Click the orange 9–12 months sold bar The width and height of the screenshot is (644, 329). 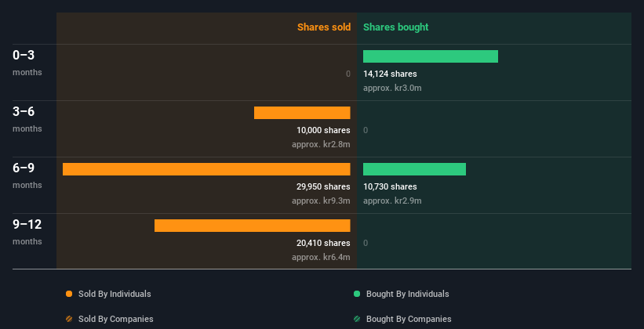(252, 226)
